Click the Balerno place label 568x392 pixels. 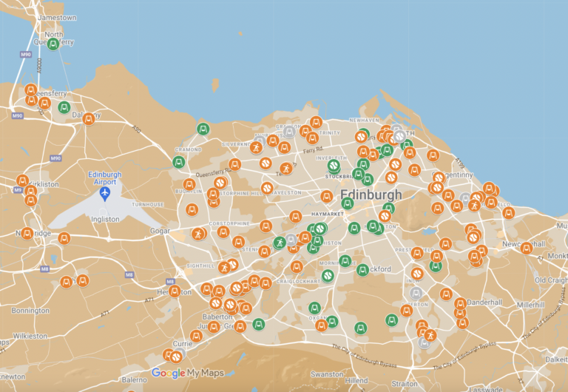tap(134, 379)
